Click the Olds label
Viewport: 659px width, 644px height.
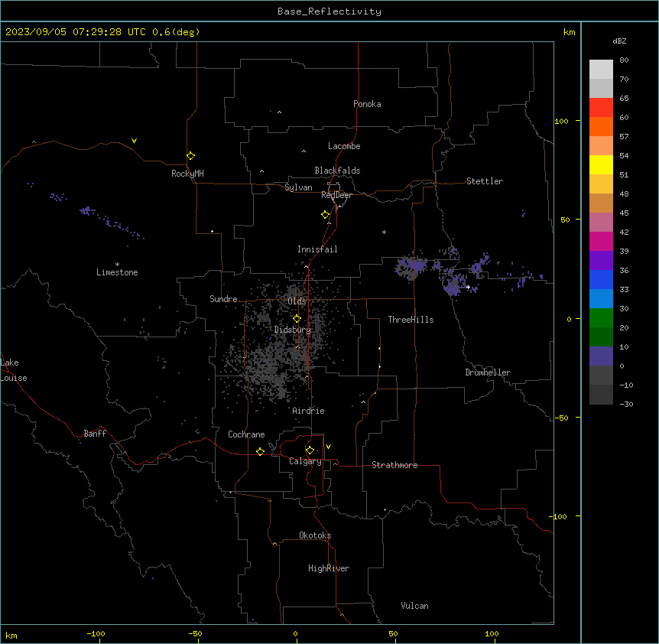(297, 301)
